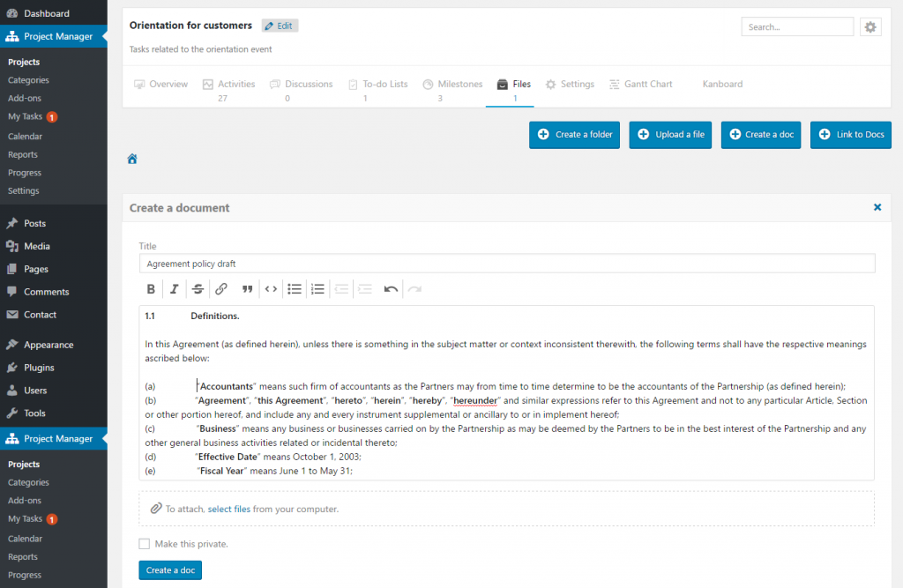Create a numbered list in the editor
Image resolution: width=903 pixels, height=588 pixels.
[x=317, y=288]
